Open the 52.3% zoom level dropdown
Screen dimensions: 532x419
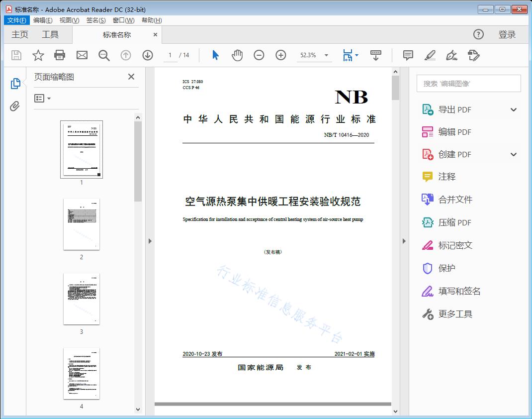tap(326, 55)
